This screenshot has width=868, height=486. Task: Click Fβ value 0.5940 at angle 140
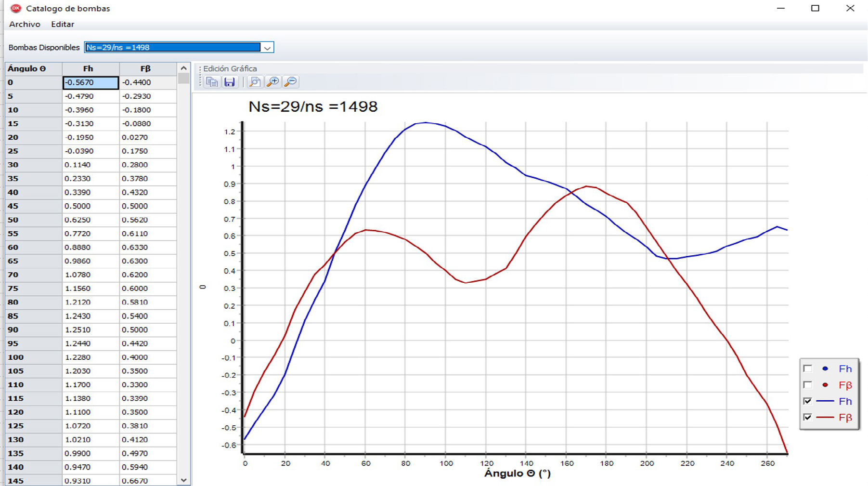[148, 467]
